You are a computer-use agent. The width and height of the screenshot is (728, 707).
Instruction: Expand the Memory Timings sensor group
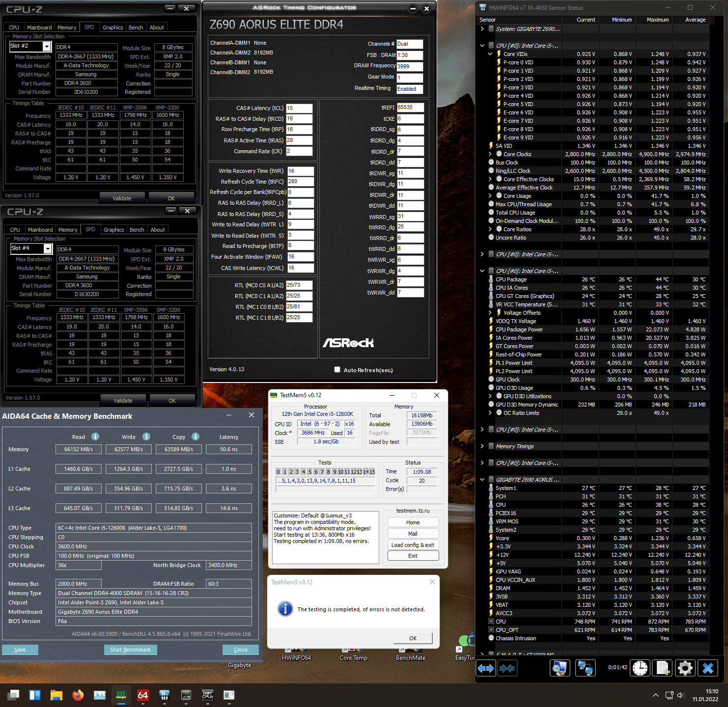point(482,446)
